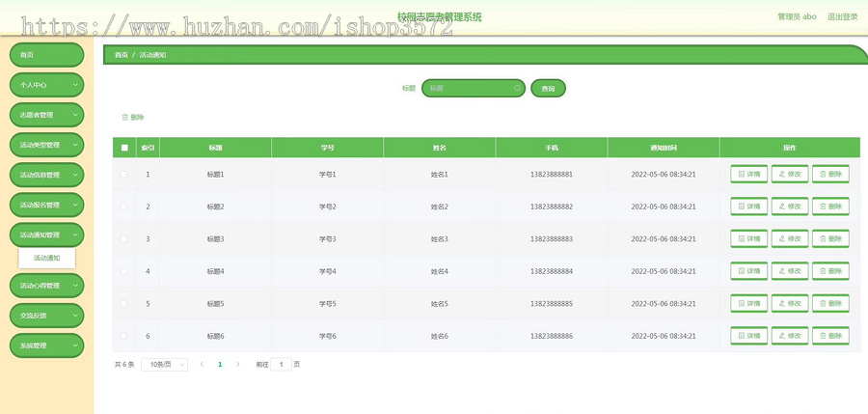
Task: Open the 10条/页 page size dropdown
Action: pos(164,364)
